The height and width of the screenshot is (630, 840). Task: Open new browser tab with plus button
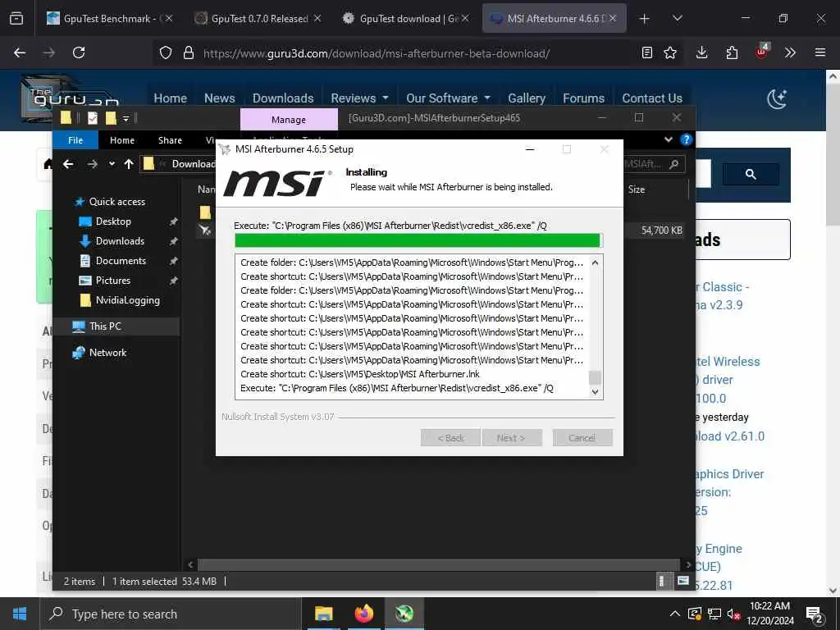coord(645,19)
